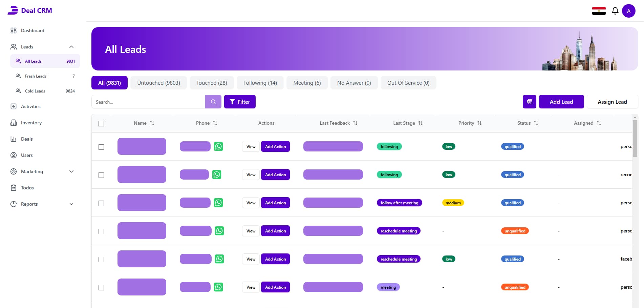Switch to the Meeting (6) tab

tap(307, 83)
